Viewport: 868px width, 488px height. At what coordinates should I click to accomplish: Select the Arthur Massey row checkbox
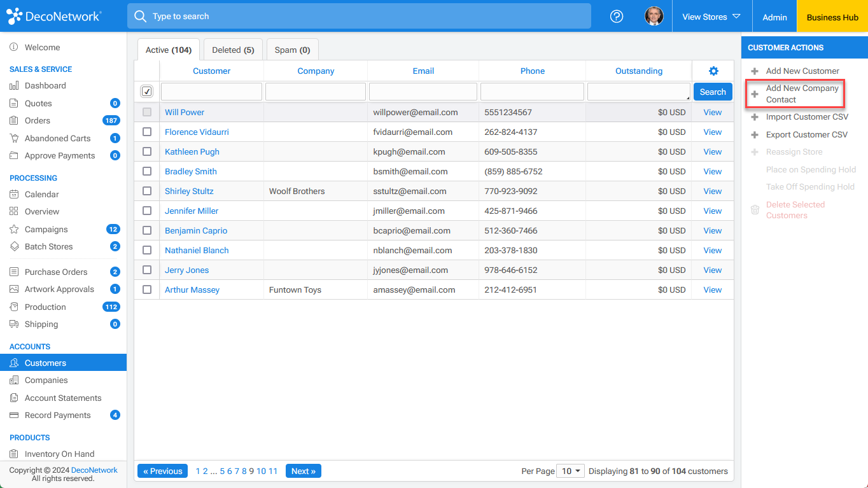tap(147, 289)
